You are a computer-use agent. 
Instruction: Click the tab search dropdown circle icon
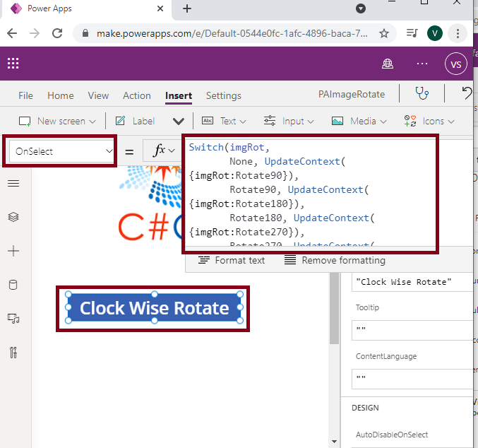pyautogui.click(x=361, y=8)
